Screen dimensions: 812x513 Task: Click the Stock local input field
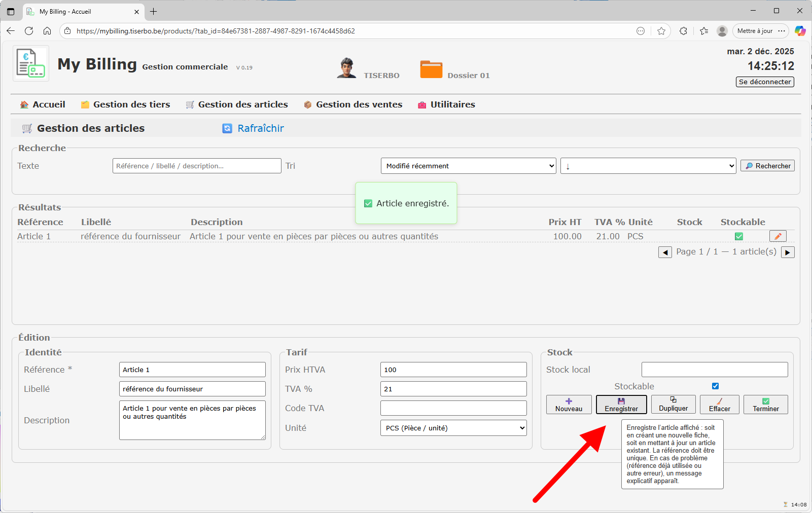[714, 370]
